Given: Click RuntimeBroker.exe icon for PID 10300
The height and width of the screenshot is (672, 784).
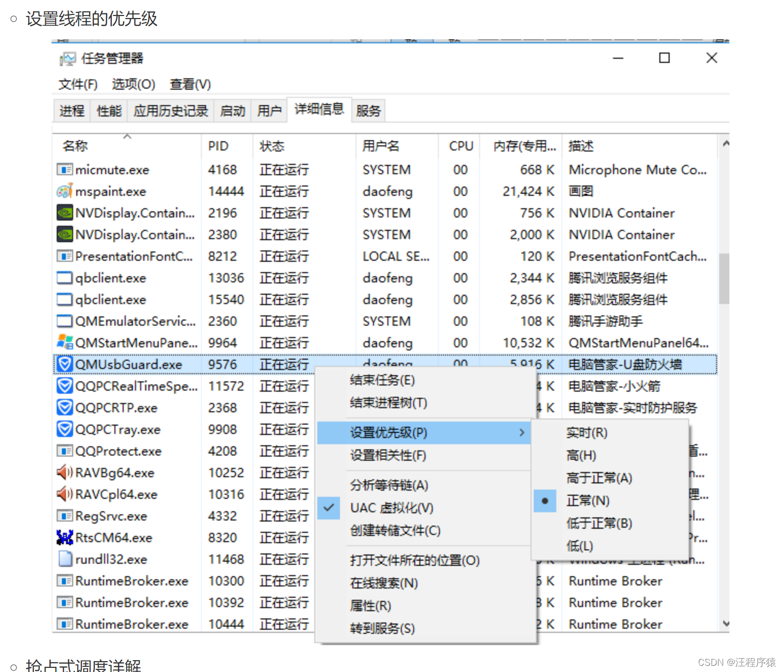Looking at the screenshot, I should (x=64, y=581).
